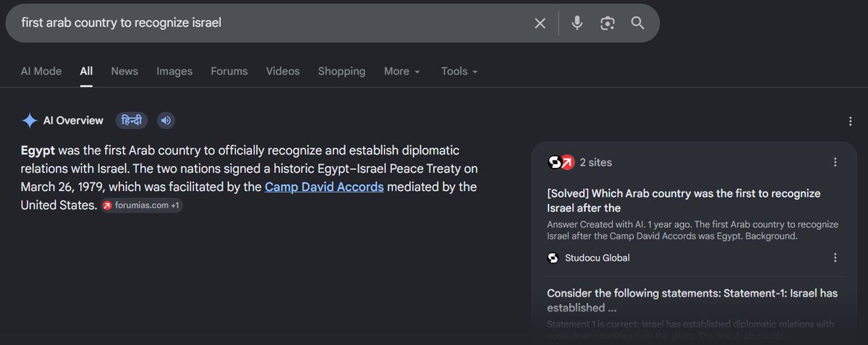Submit search with the magnifying glass icon
Image resolution: width=868 pixels, height=345 pixels.
[637, 23]
